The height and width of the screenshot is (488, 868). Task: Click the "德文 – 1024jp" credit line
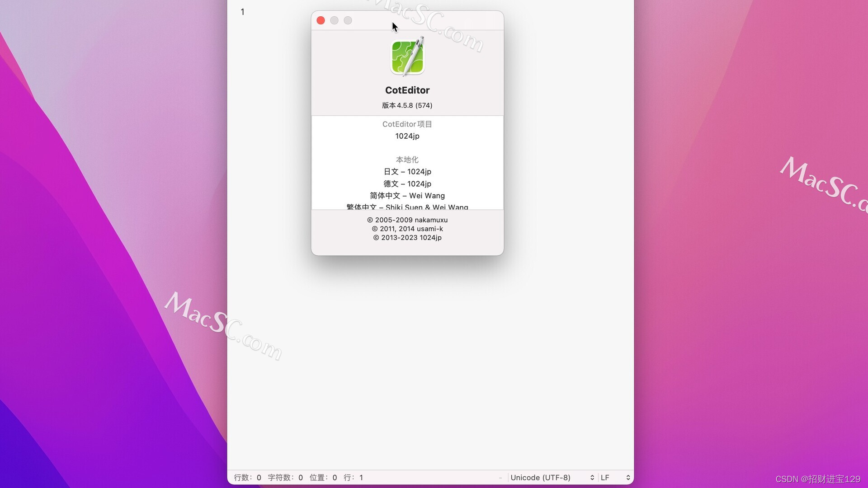click(407, 184)
